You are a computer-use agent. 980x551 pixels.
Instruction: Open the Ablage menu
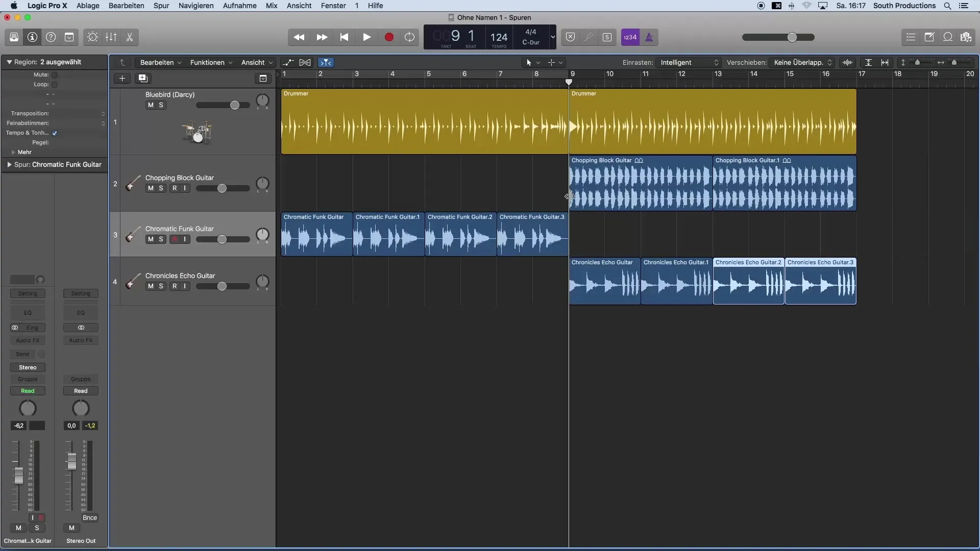click(88, 6)
